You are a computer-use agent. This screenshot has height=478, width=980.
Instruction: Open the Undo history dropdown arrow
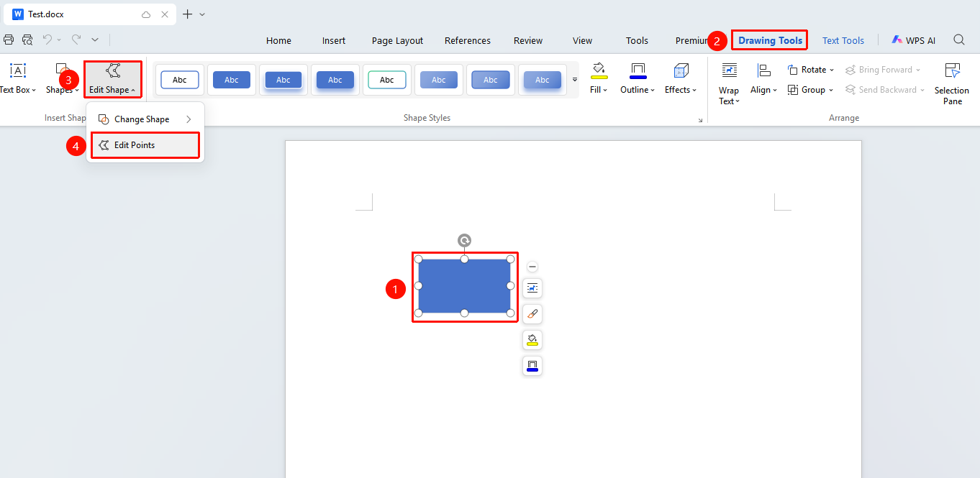click(59, 40)
